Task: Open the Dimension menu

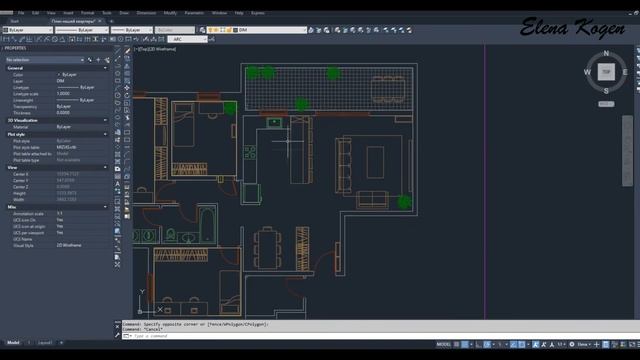Action: click(x=146, y=13)
